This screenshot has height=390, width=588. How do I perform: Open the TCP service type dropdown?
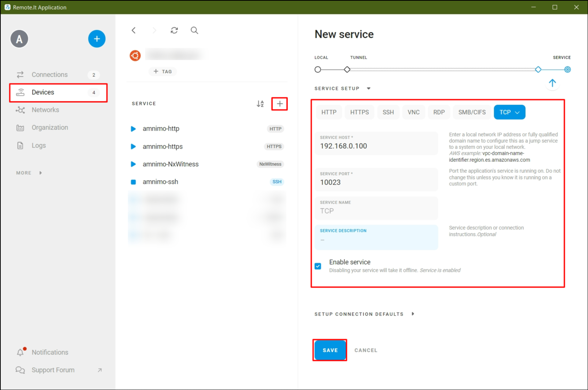pyautogui.click(x=510, y=112)
